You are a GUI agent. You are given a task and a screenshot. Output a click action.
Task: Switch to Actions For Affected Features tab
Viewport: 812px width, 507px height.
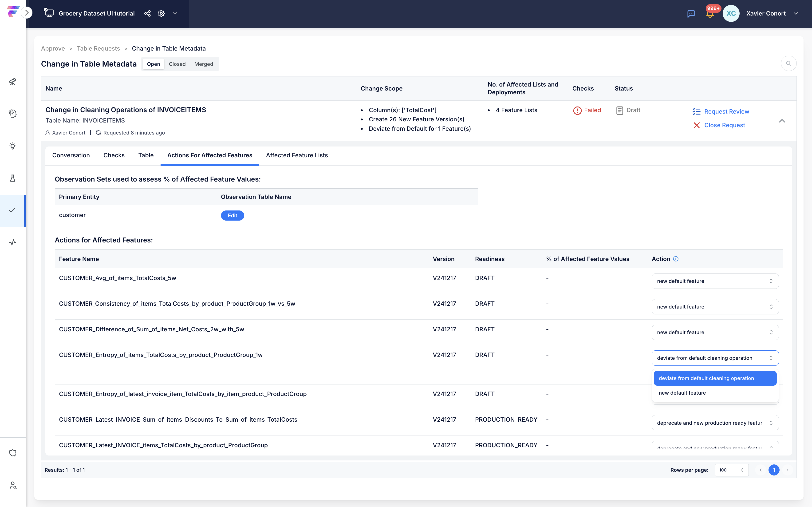point(210,155)
